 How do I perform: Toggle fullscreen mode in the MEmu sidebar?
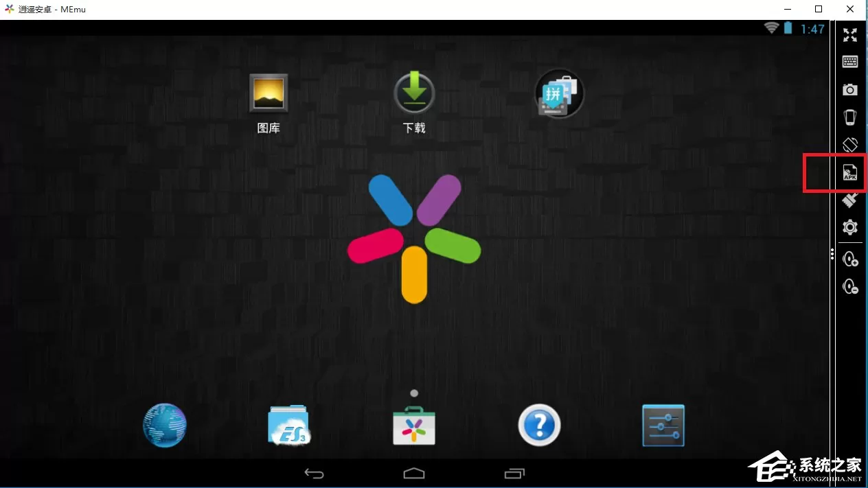[850, 35]
